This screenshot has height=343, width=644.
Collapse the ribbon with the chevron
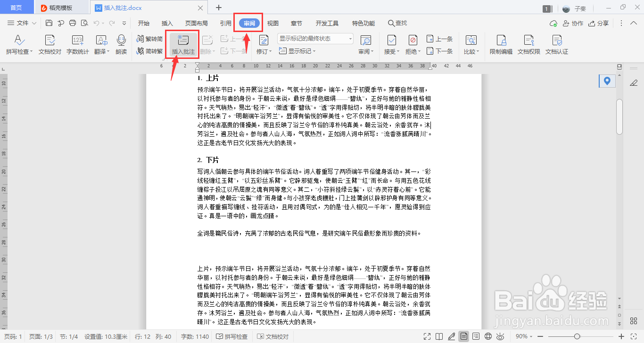click(x=634, y=23)
